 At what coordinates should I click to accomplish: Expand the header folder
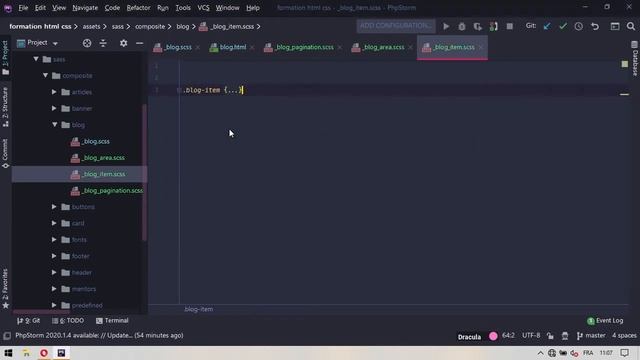(x=54, y=272)
